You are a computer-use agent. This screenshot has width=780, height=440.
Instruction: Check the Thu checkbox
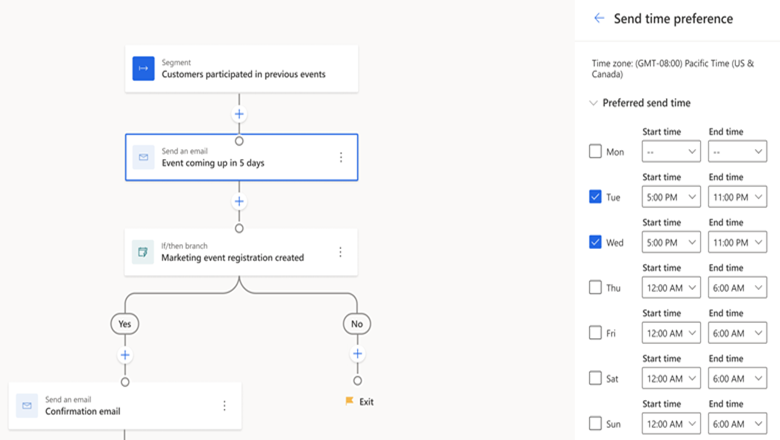[x=595, y=287]
